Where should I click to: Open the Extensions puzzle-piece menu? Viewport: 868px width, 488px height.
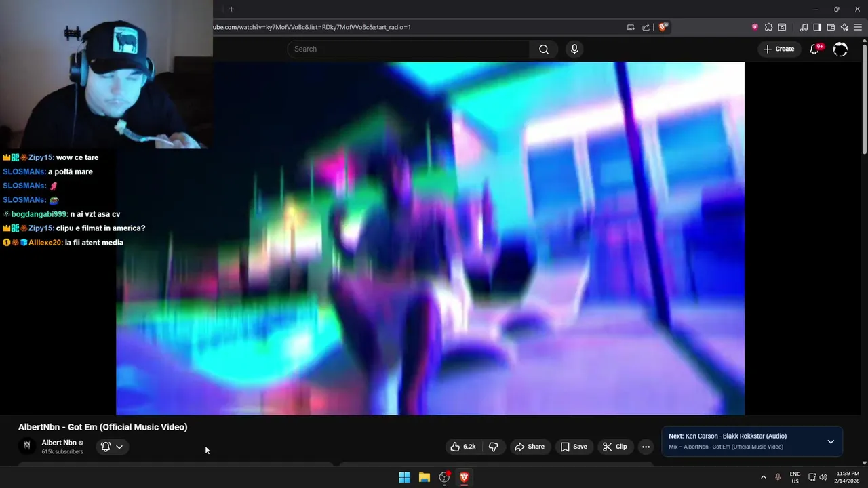pos(768,27)
